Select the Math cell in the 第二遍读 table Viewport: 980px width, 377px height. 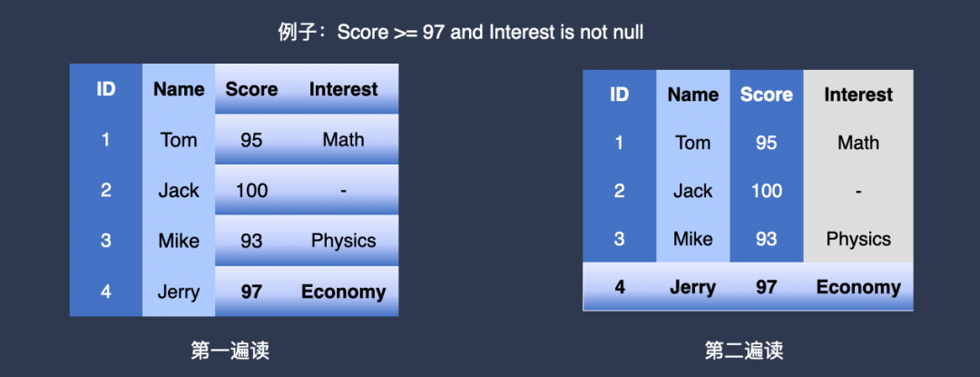tap(858, 143)
